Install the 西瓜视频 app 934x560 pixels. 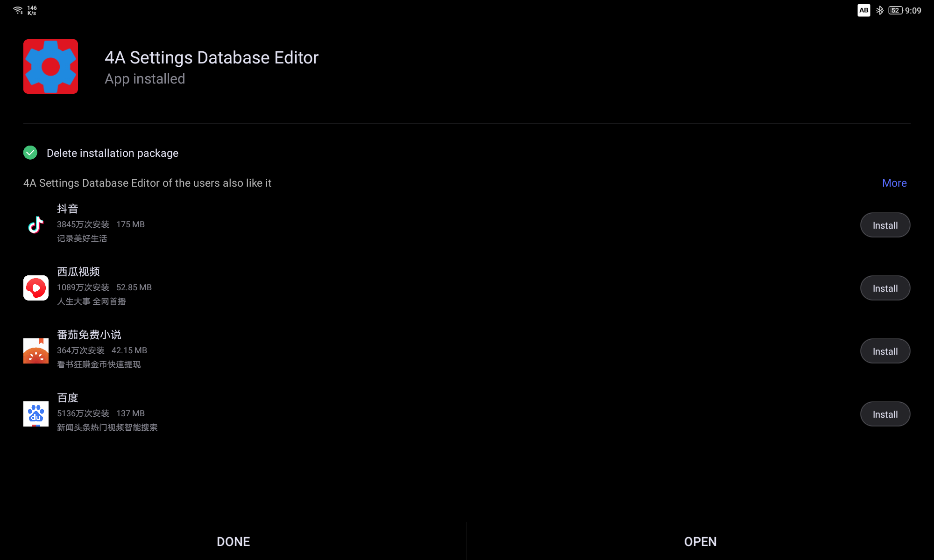pyautogui.click(x=884, y=288)
